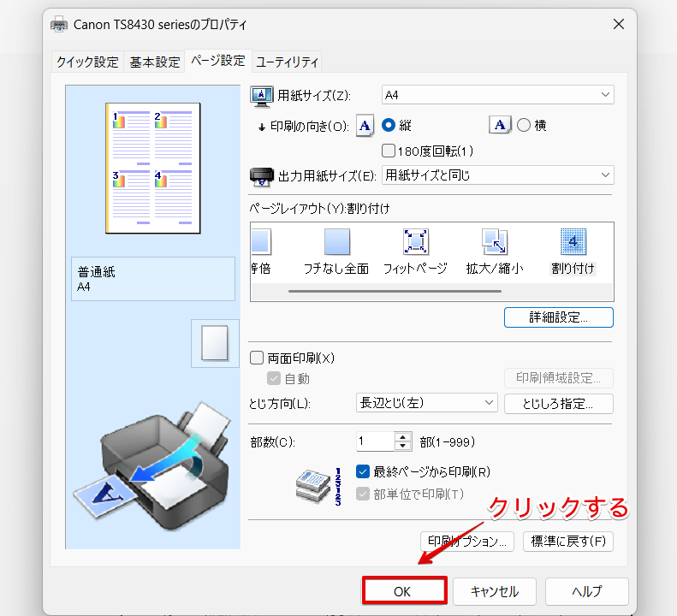
Task: Click the blank paper icon below 普通紙
Action: click(215, 343)
